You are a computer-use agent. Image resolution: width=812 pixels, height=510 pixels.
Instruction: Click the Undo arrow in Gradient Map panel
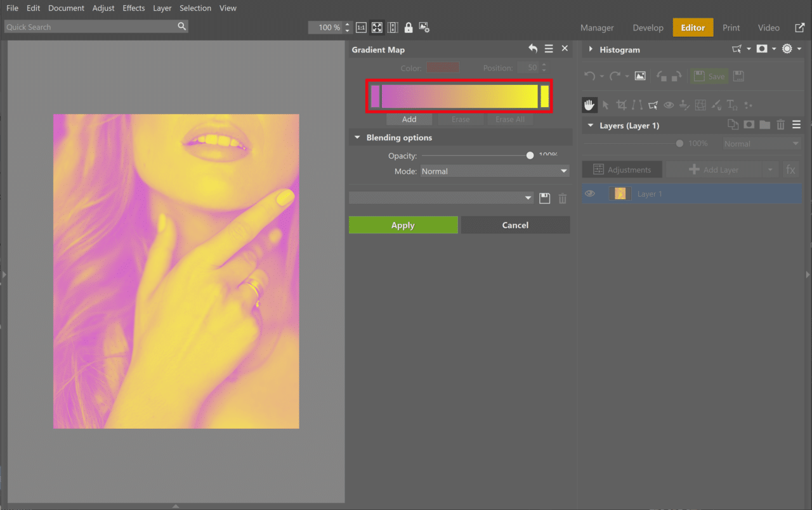(533, 48)
